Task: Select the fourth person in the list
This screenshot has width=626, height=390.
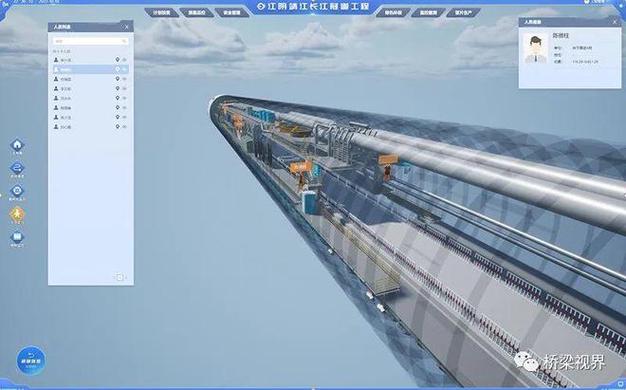Action: (91, 89)
